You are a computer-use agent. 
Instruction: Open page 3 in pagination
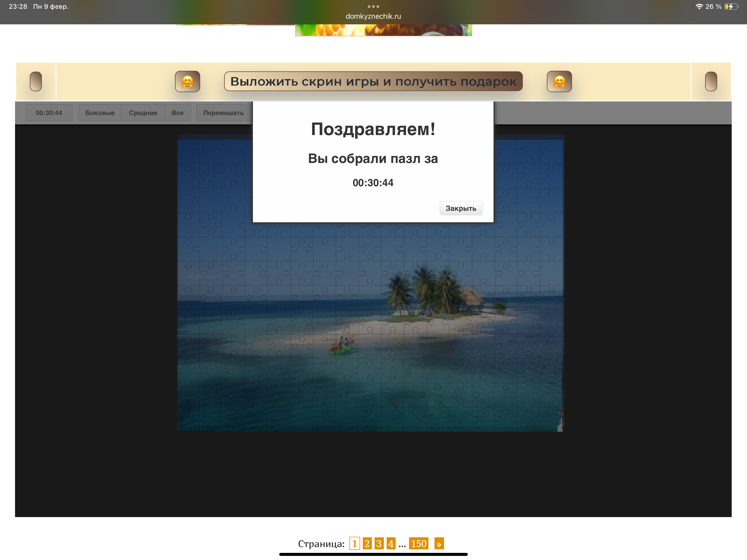(x=379, y=543)
